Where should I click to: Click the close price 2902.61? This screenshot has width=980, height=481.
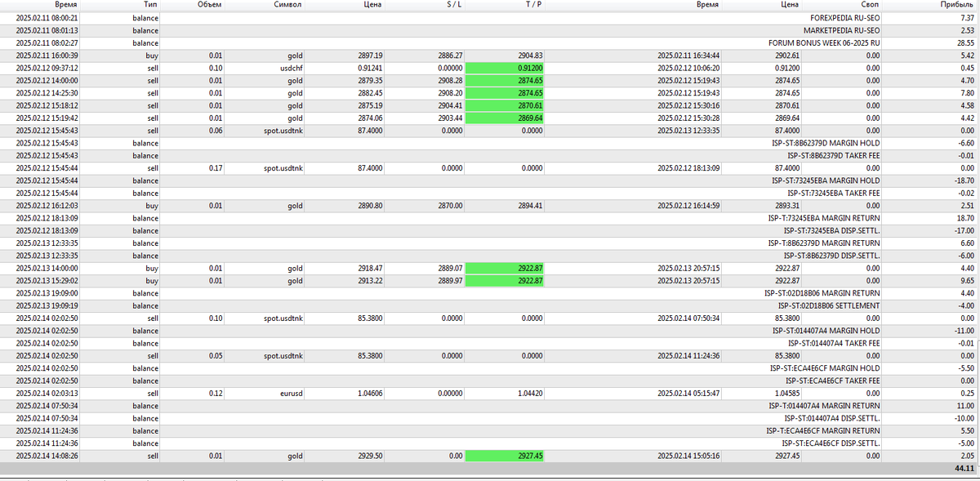786,56
